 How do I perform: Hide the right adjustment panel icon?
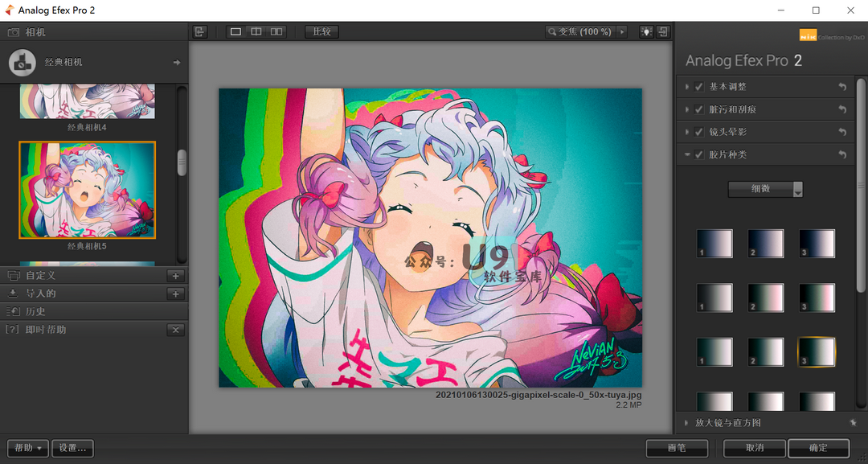(x=663, y=31)
